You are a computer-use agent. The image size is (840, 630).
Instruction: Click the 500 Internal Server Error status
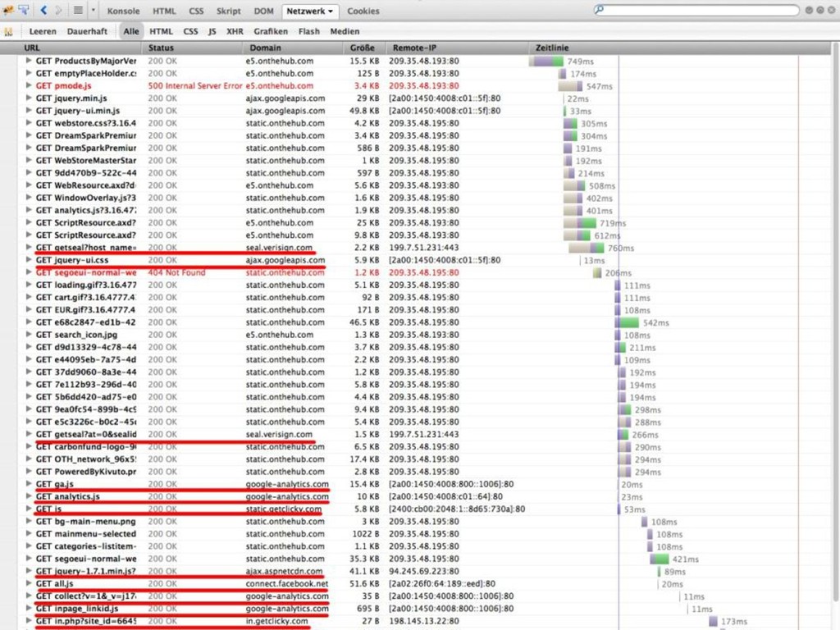[x=195, y=85]
